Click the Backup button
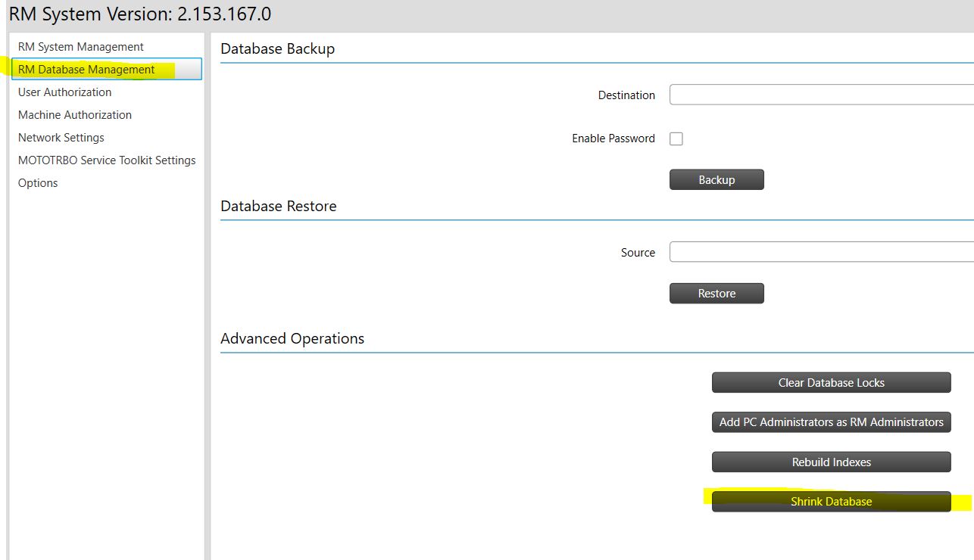Viewport: 974px width, 560px height. point(716,179)
